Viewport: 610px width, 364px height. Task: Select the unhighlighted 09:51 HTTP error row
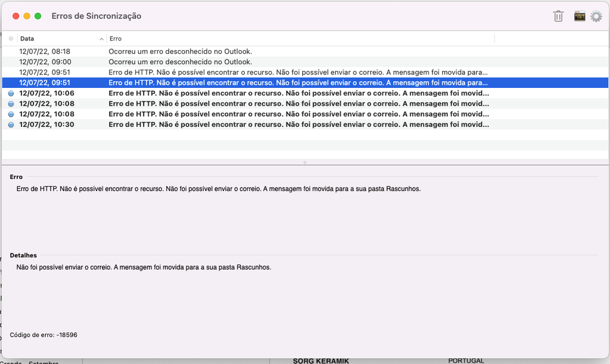[x=244, y=72]
